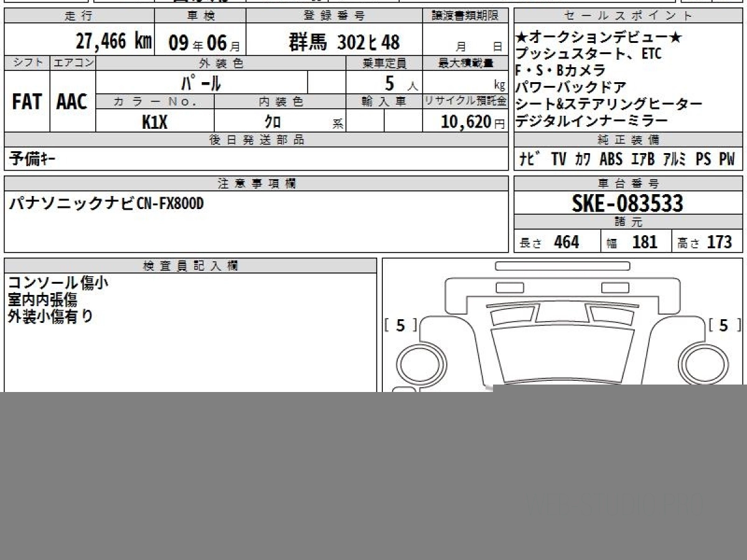Click the length value 464
Screen dimensions: 747x560
coord(566,242)
